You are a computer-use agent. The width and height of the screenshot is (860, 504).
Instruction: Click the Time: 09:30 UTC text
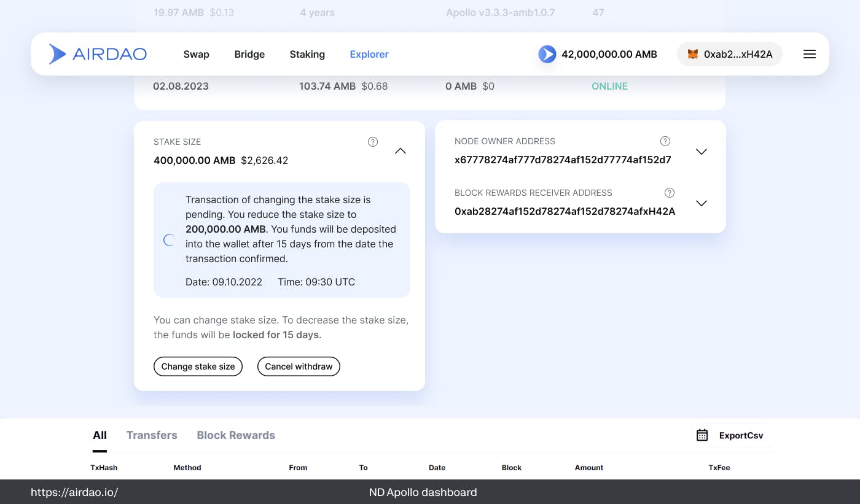pos(316,282)
